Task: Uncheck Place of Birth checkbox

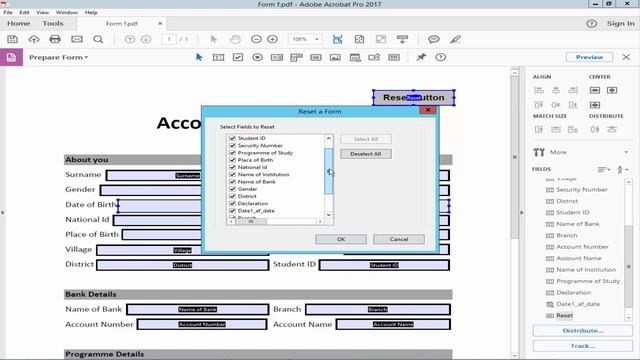Action: [232, 160]
